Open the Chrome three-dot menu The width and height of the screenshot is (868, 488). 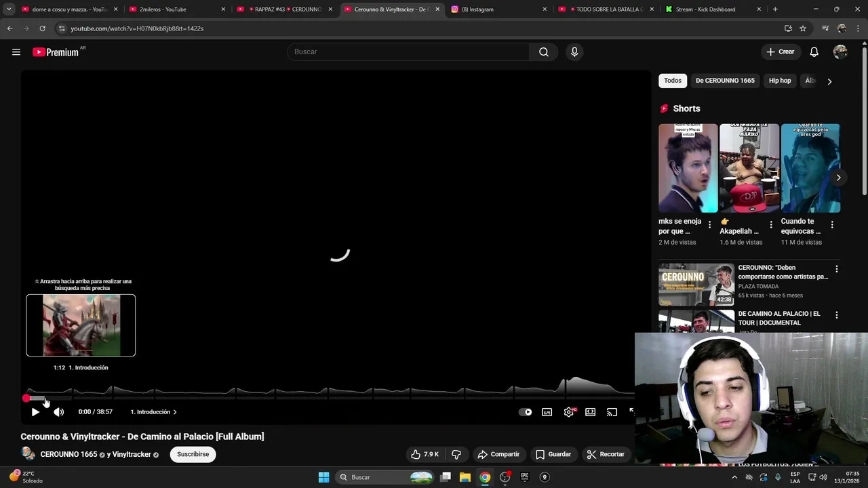tap(859, 28)
